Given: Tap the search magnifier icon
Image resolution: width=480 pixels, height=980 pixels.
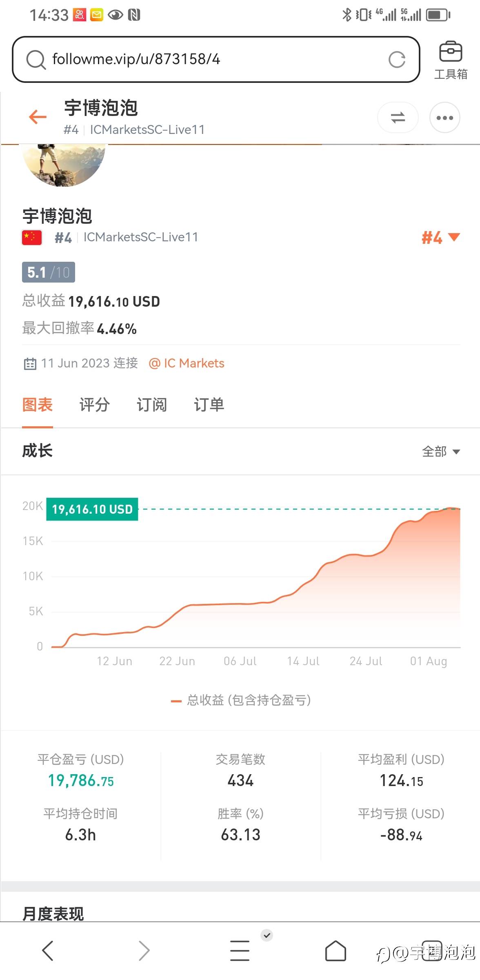Looking at the screenshot, I should tap(36, 60).
